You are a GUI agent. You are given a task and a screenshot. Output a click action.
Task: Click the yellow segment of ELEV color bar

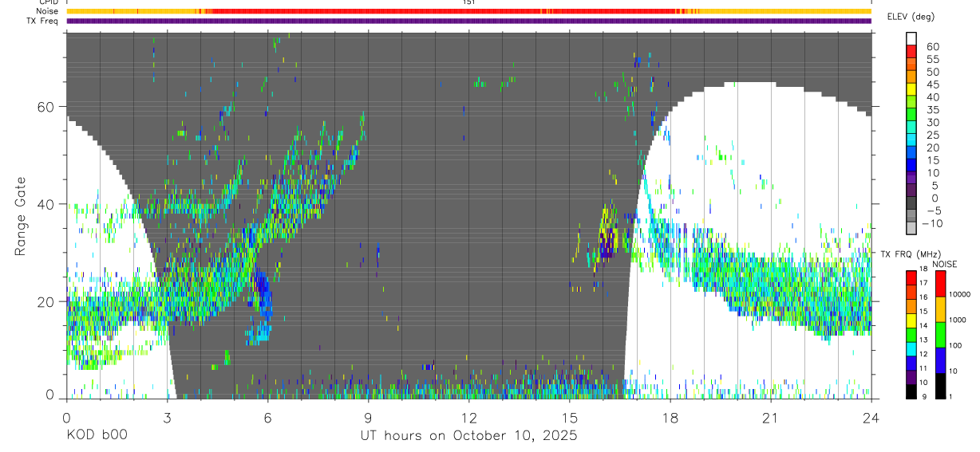click(912, 90)
